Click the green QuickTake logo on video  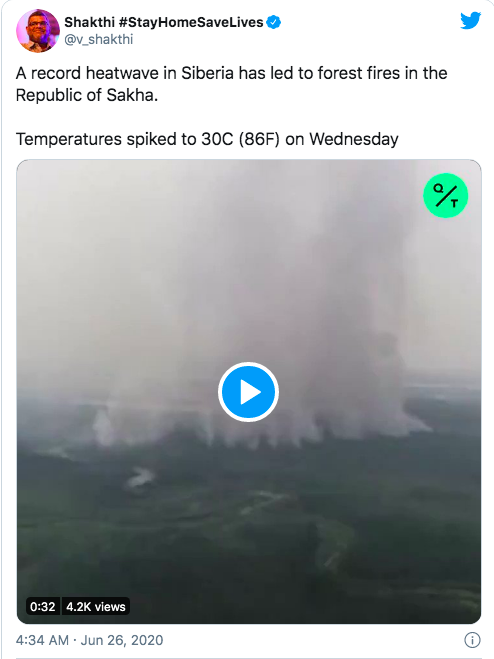446,195
